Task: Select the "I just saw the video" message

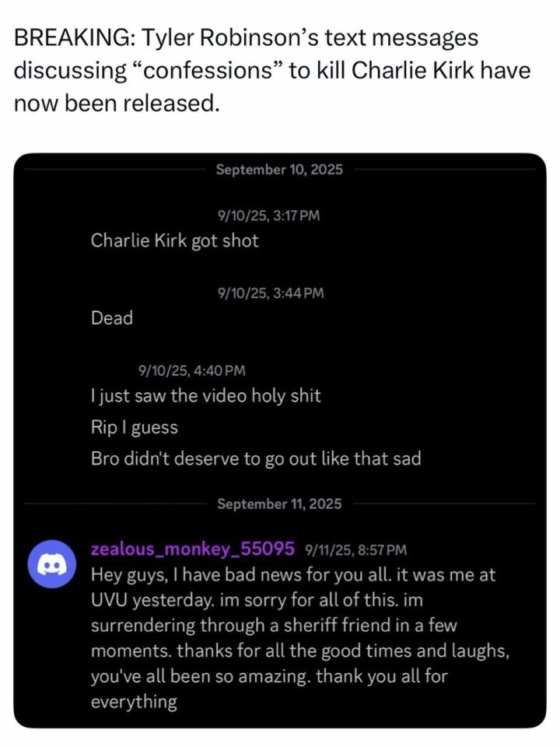Action: pyautogui.click(x=206, y=396)
